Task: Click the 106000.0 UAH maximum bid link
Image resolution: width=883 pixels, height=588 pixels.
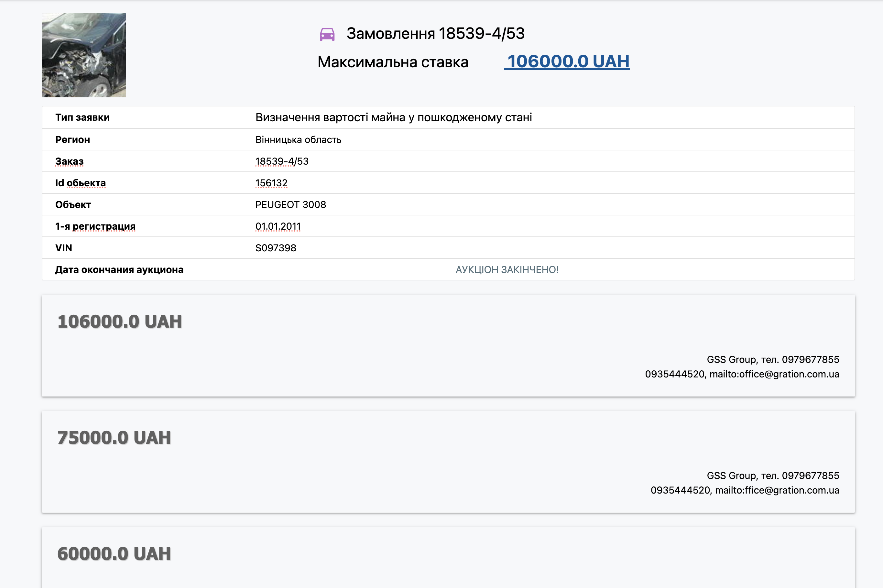Action: click(x=567, y=61)
